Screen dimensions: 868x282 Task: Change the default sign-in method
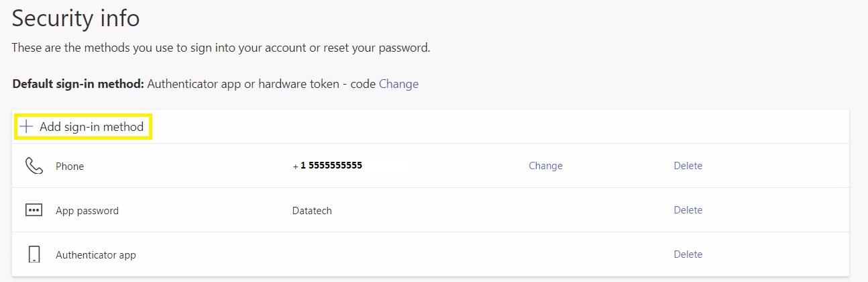[x=398, y=84]
